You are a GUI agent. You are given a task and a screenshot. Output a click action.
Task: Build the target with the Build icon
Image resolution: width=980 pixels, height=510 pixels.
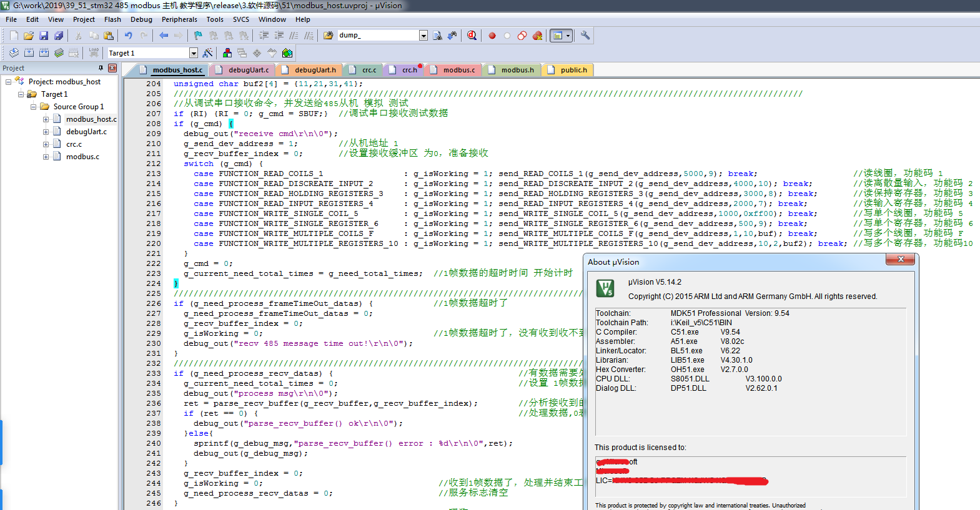29,53
